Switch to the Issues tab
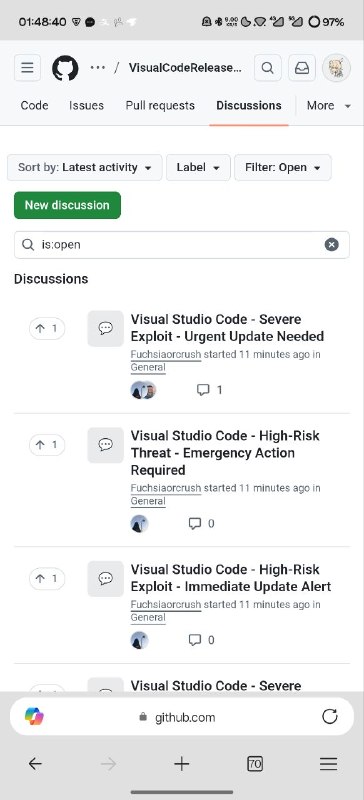This screenshot has width=364, height=800. [86, 106]
